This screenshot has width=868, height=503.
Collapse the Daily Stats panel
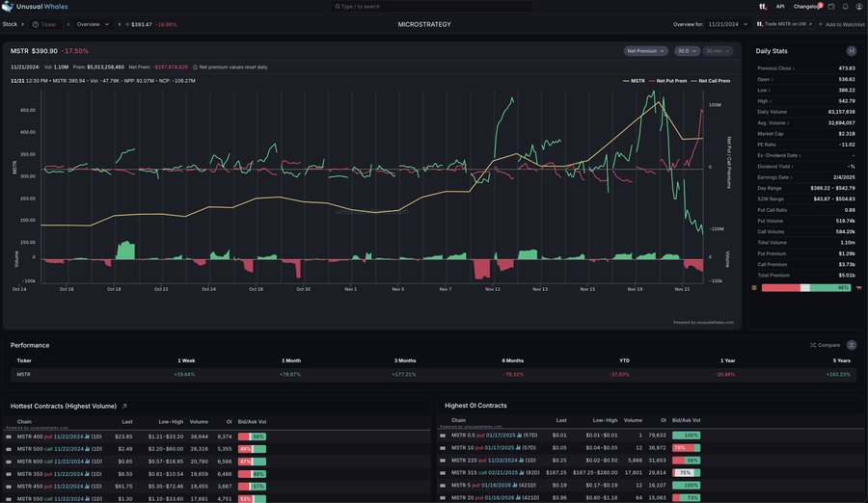[x=852, y=50]
